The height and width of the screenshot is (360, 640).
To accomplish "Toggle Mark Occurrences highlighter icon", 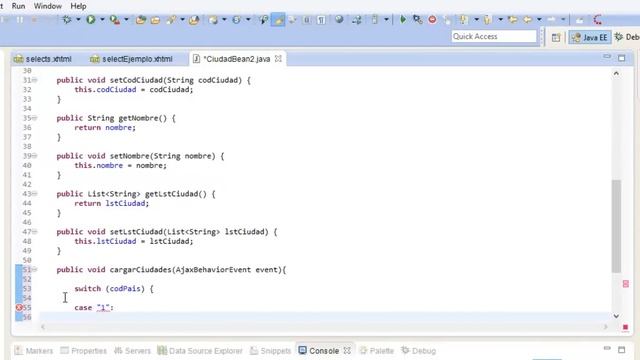I will pos(278,20).
